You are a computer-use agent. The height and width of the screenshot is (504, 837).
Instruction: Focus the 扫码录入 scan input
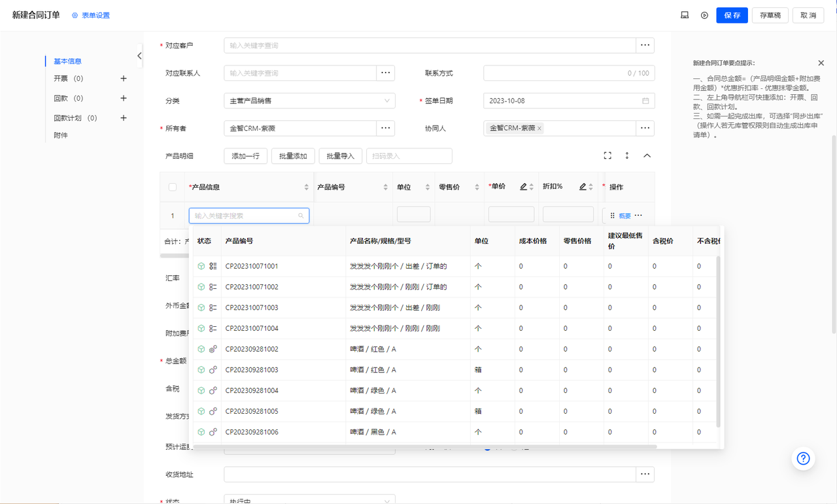coord(409,156)
